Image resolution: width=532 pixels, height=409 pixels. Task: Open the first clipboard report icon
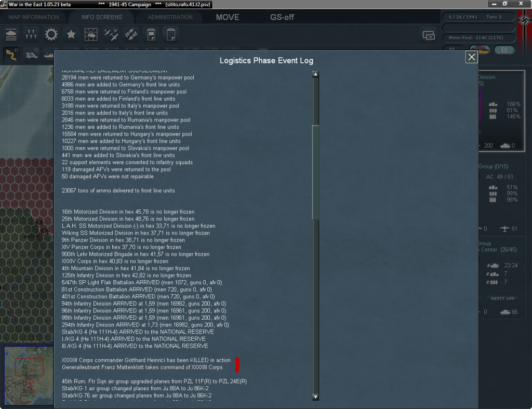coord(151,35)
